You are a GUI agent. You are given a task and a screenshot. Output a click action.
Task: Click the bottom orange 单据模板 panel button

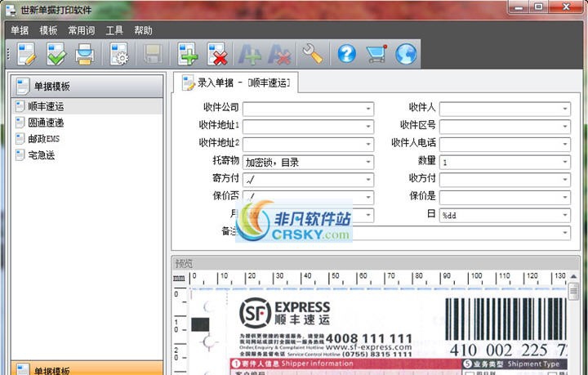pyautogui.click(x=87, y=368)
